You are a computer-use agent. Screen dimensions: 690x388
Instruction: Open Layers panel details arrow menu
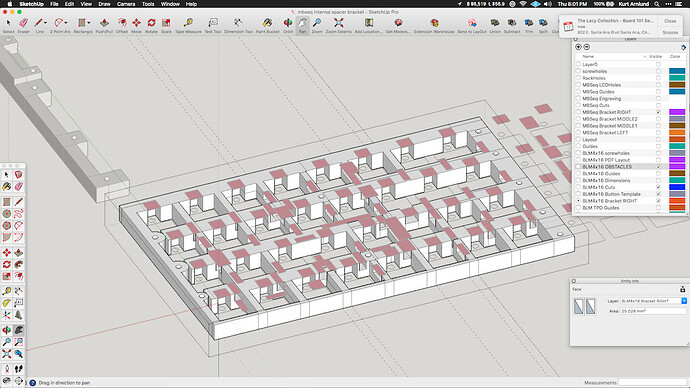[x=683, y=47]
